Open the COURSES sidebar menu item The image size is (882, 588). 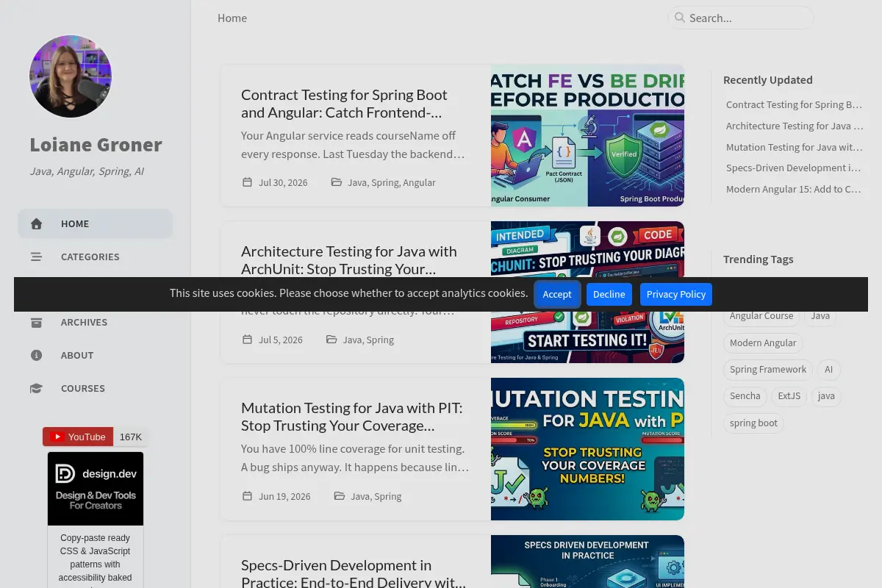96,388
